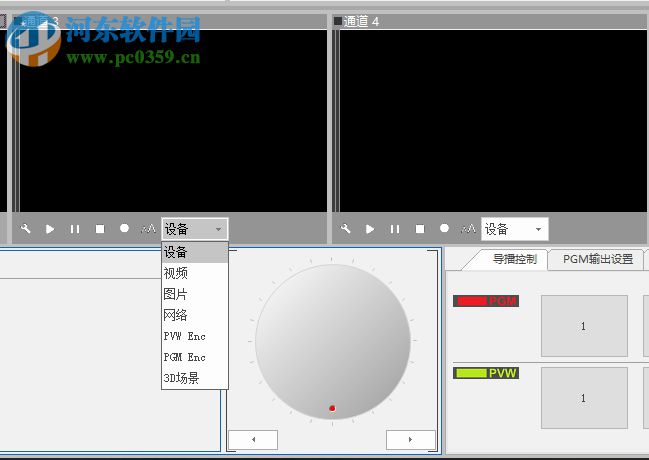Click 通道 4 preview window
The height and width of the screenshot is (460, 649).
pos(493,120)
